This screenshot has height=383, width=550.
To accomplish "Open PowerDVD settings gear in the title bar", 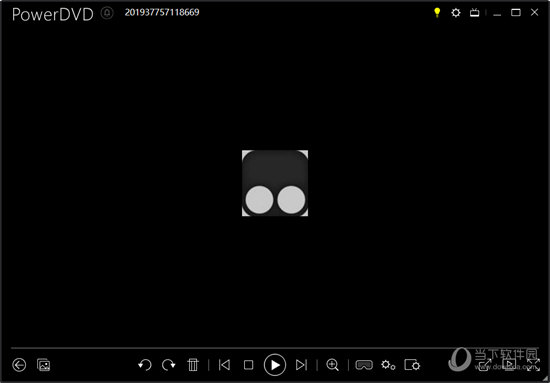I will (x=456, y=13).
